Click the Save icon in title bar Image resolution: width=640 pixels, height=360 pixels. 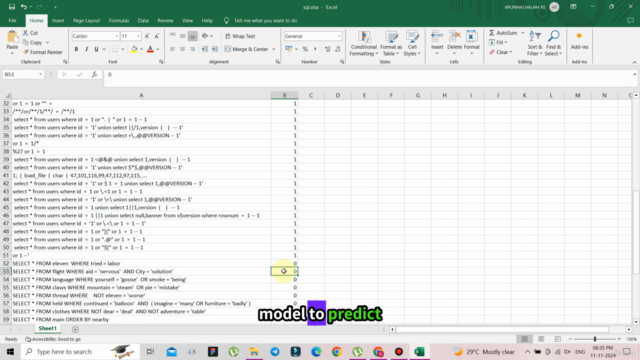tap(11, 7)
